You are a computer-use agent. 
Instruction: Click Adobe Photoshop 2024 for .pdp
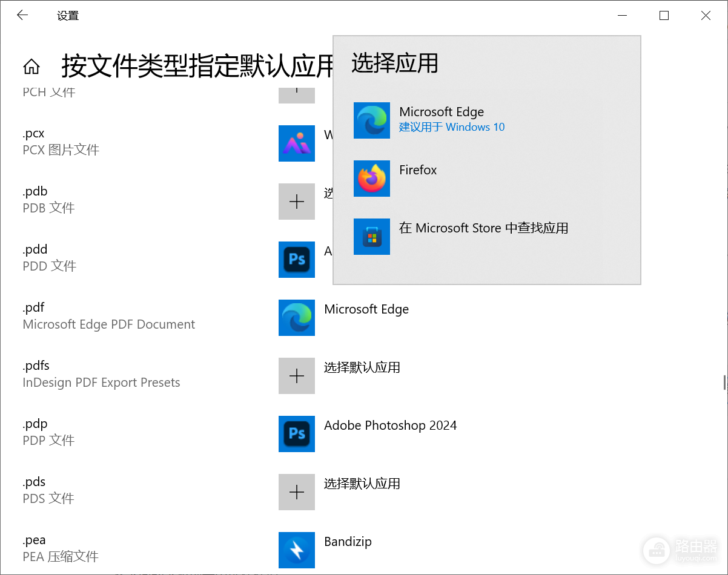coord(391,425)
